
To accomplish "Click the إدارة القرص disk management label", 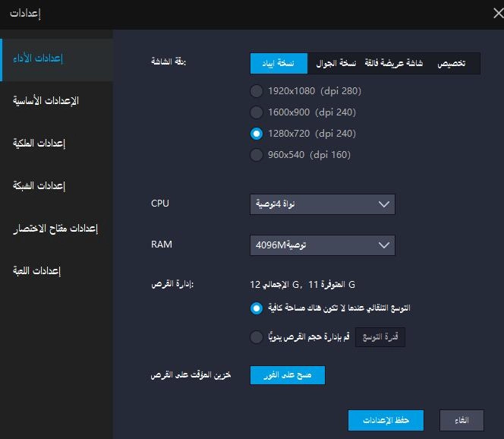I will (x=172, y=284).
